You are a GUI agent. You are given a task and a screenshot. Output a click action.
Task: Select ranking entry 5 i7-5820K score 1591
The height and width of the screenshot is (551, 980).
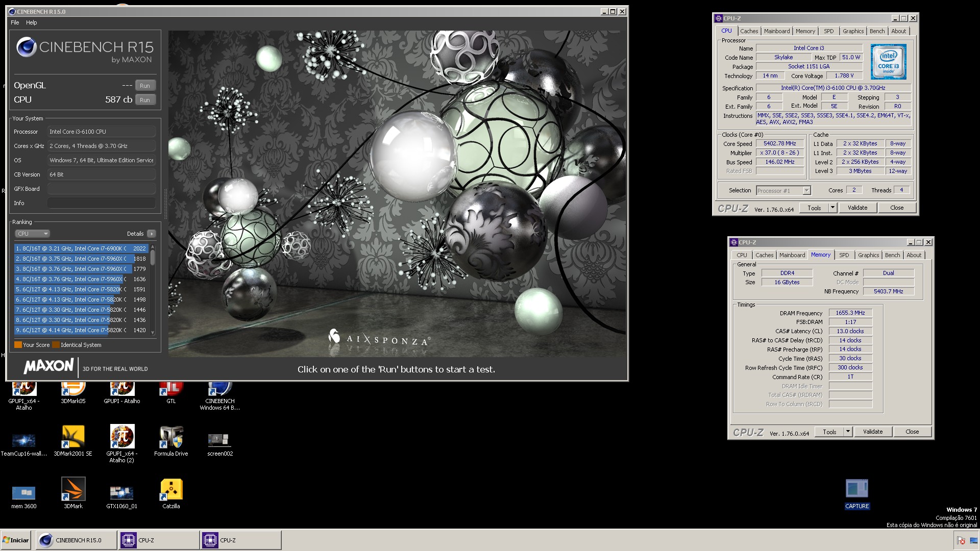(81, 289)
